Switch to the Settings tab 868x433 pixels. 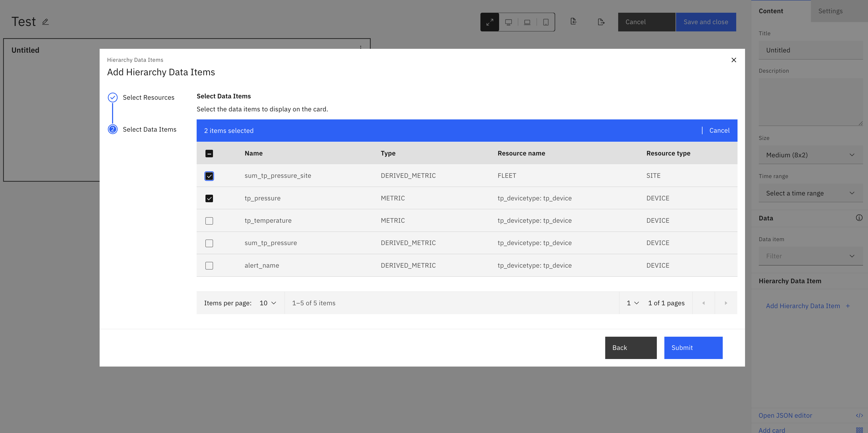coord(830,11)
